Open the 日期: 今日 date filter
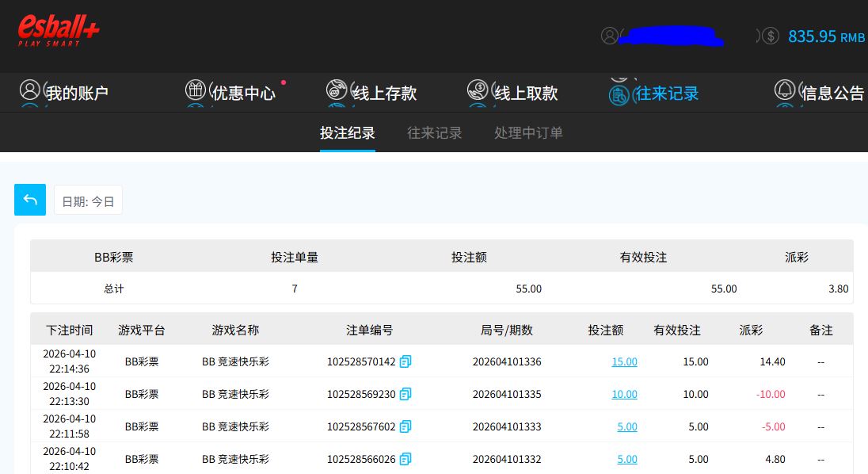This screenshot has height=474, width=868. coord(88,201)
